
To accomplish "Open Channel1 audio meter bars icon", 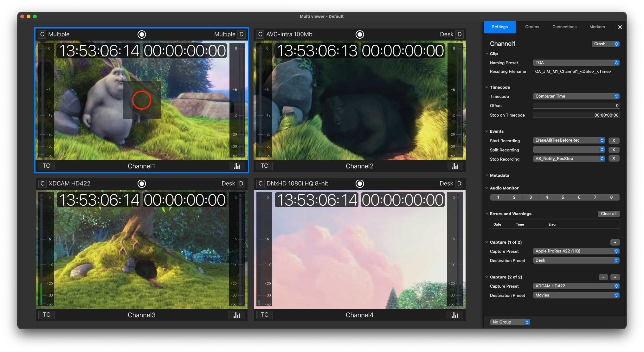I will (x=237, y=166).
